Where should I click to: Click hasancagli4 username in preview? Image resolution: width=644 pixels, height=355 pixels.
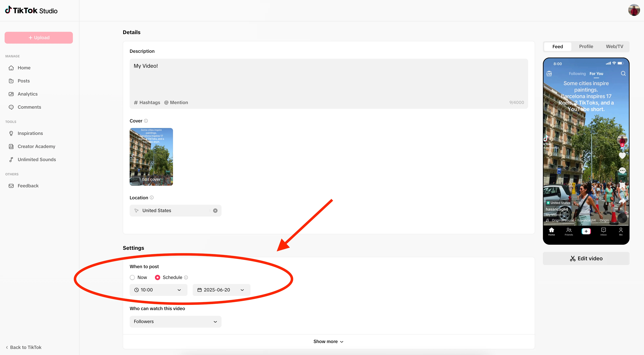[557, 209]
